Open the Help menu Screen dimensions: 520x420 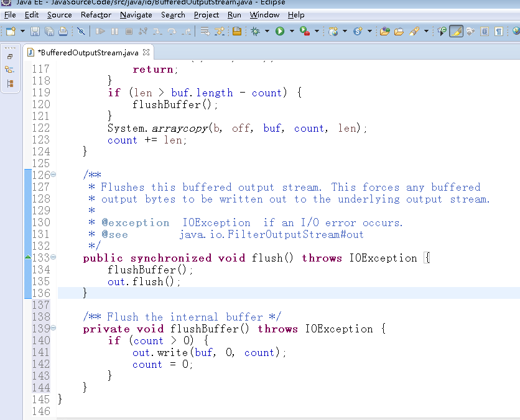(296, 15)
